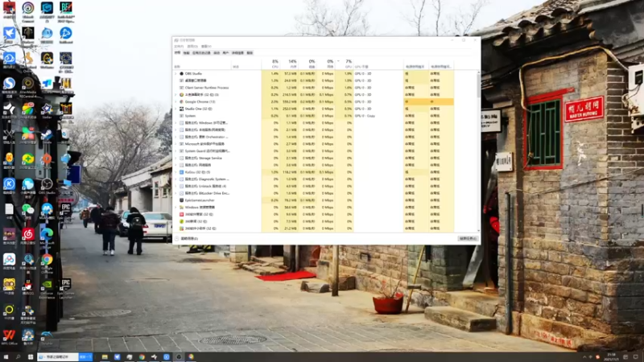
Task: Sort processes by Memory column header
Action: 290,64
